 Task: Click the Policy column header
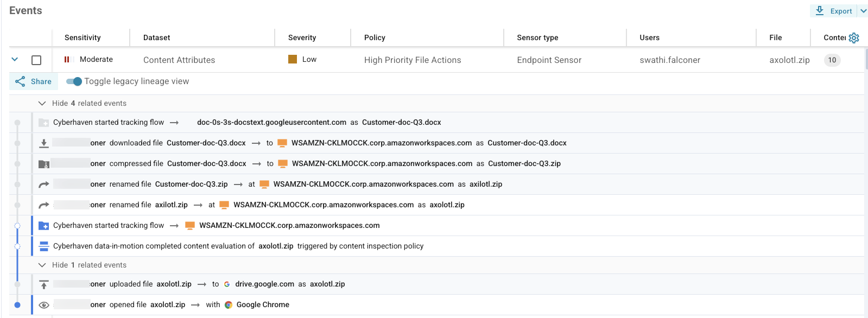[375, 37]
